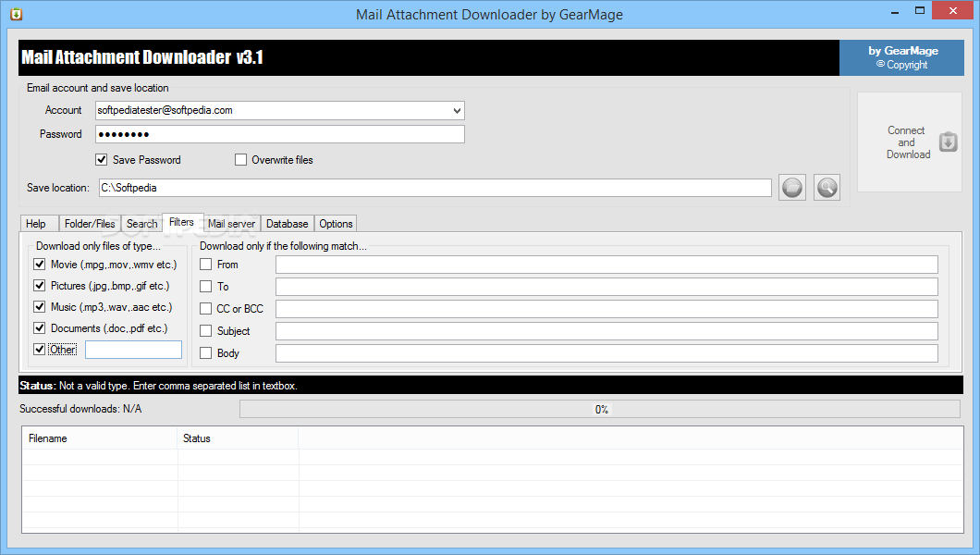Expand the Account dropdown list

(x=457, y=111)
